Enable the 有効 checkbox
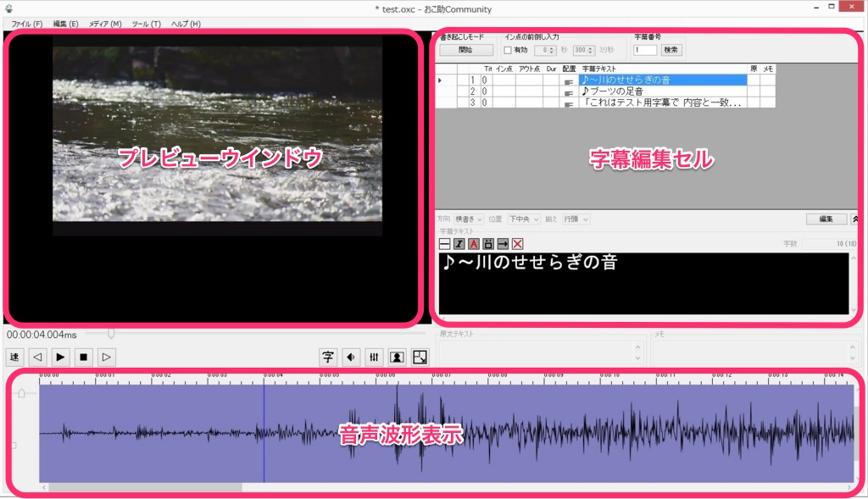The height and width of the screenshot is (499, 868). point(508,50)
